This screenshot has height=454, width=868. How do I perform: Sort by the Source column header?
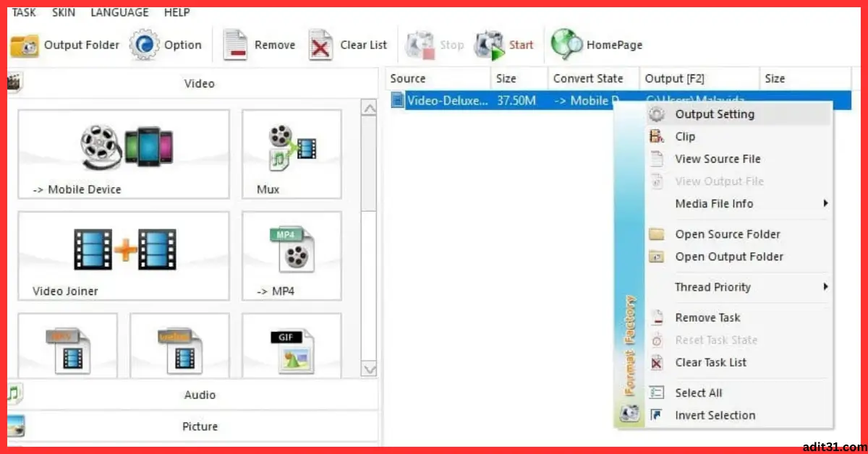tap(438, 79)
